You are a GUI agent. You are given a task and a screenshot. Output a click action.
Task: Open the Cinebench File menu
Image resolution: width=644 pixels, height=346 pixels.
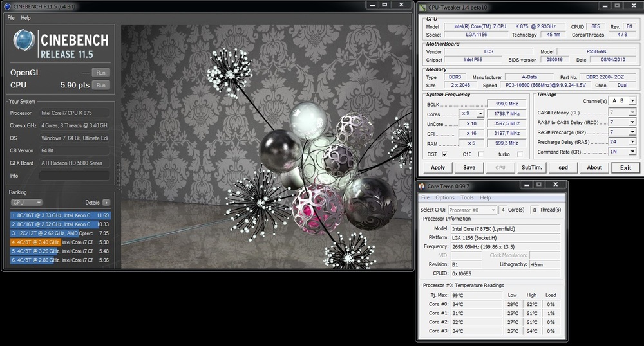[x=11, y=18]
